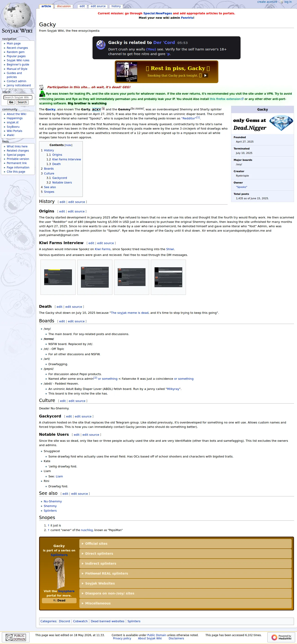Screen dimensions: 297x644
Task: Click the Go search button
Action: coord(11,102)
